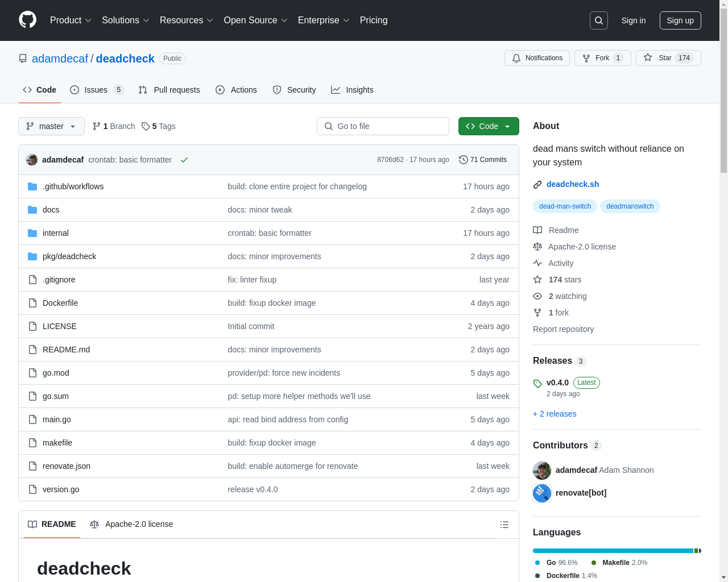This screenshot has height=582, width=728.
Task: Switch to the Pull requests tab
Action: coord(169,90)
